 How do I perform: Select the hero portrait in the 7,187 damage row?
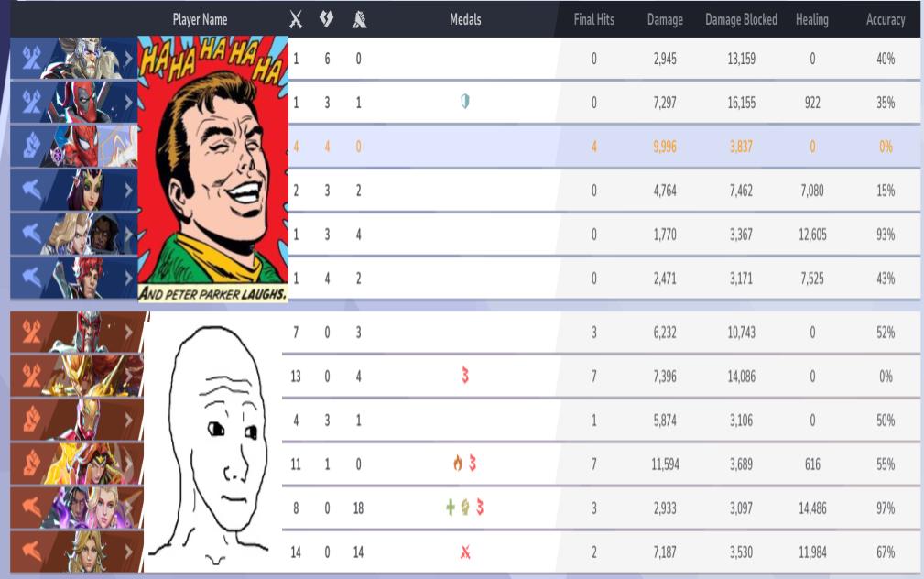tap(89, 552)
